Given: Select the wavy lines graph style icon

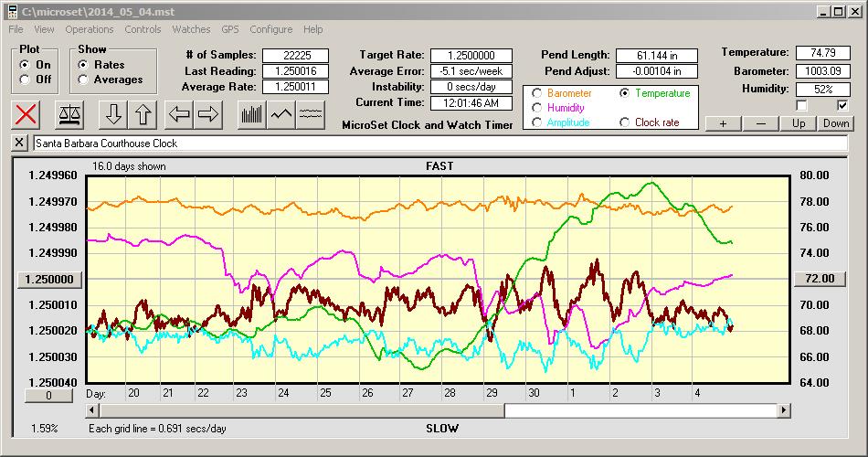Looking at the screenshot, I should pos(311,114).
